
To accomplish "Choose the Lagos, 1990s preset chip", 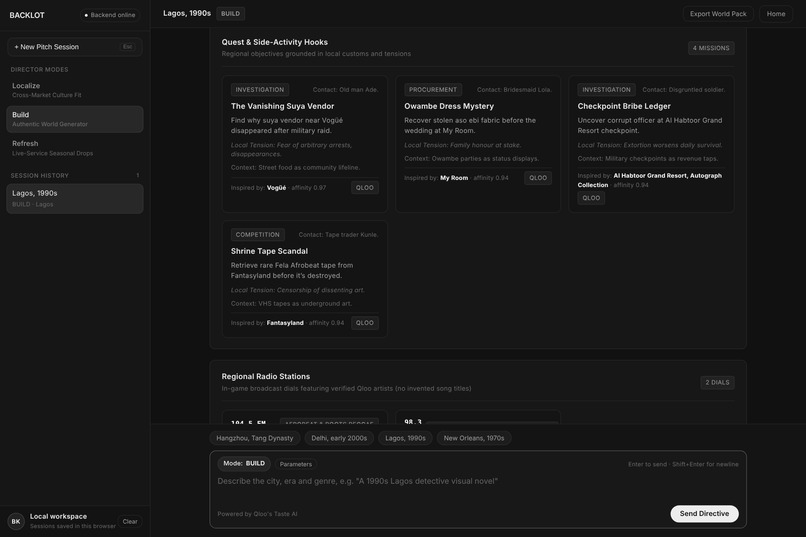I will [405, 438].
